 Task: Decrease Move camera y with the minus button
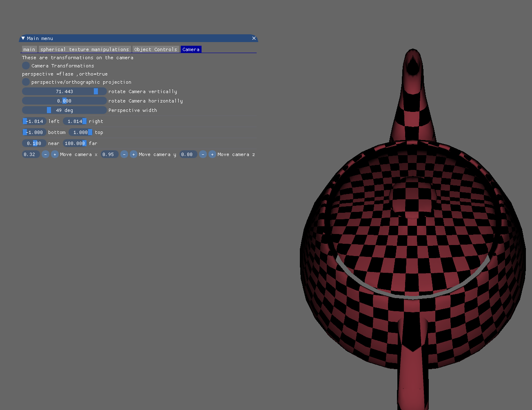124,154
